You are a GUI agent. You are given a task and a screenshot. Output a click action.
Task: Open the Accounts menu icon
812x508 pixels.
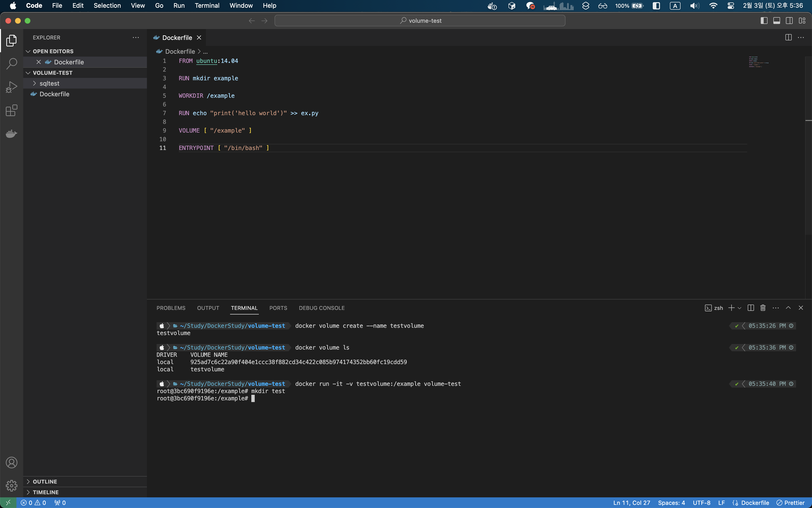coord(11,463)
